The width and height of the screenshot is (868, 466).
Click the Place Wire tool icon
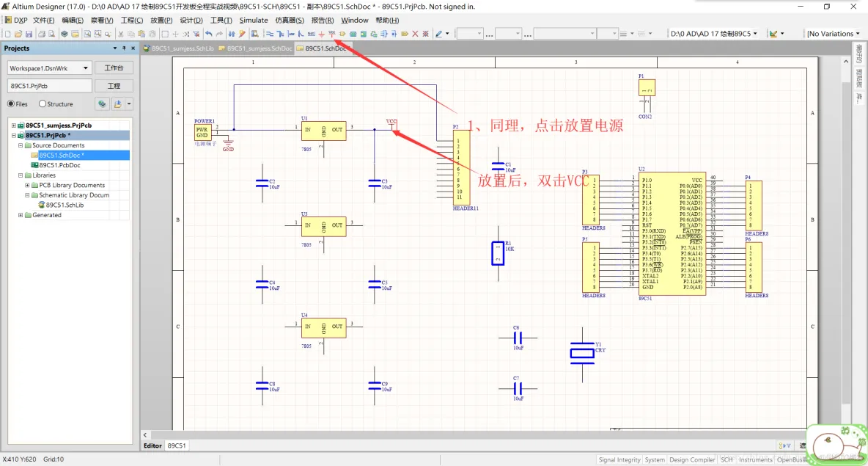click(270, 34)
